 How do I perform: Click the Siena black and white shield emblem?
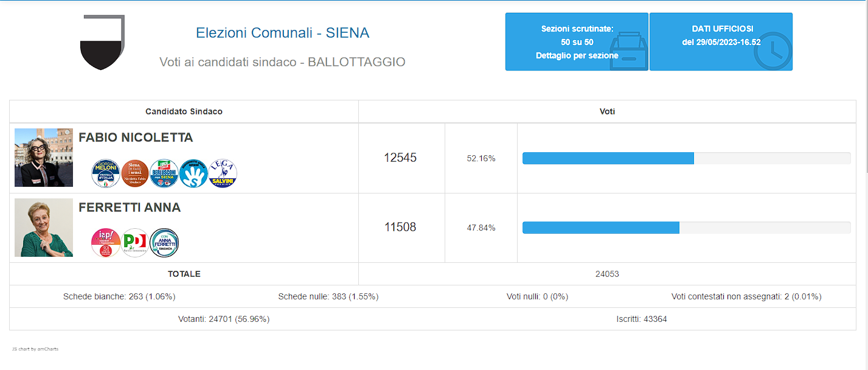pyautogui.click(x=102, y=43)
